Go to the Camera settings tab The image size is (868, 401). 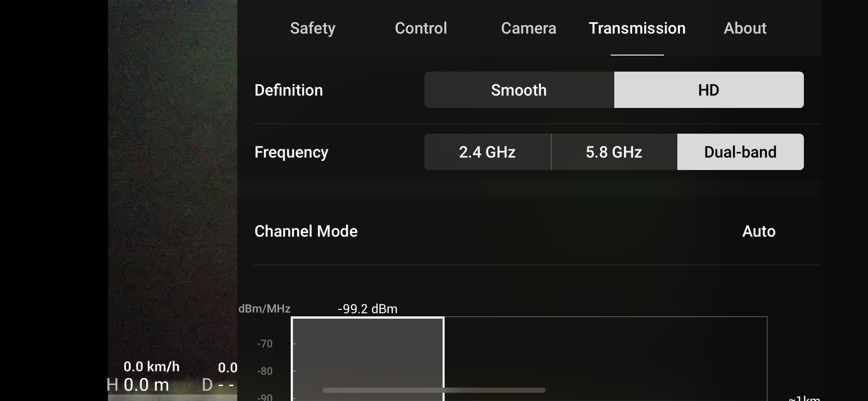coord(528,28)
